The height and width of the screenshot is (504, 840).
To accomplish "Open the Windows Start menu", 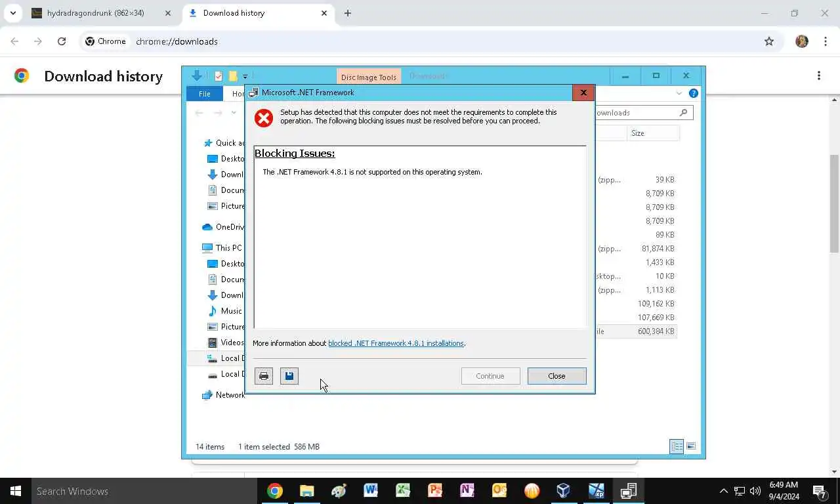I will [x=16, y=491].
